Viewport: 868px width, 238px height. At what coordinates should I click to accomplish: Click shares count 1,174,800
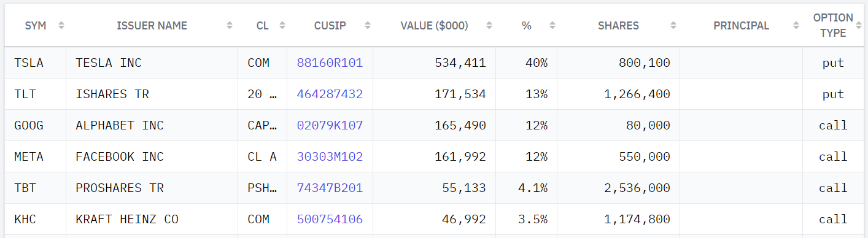tap(637, 219)
